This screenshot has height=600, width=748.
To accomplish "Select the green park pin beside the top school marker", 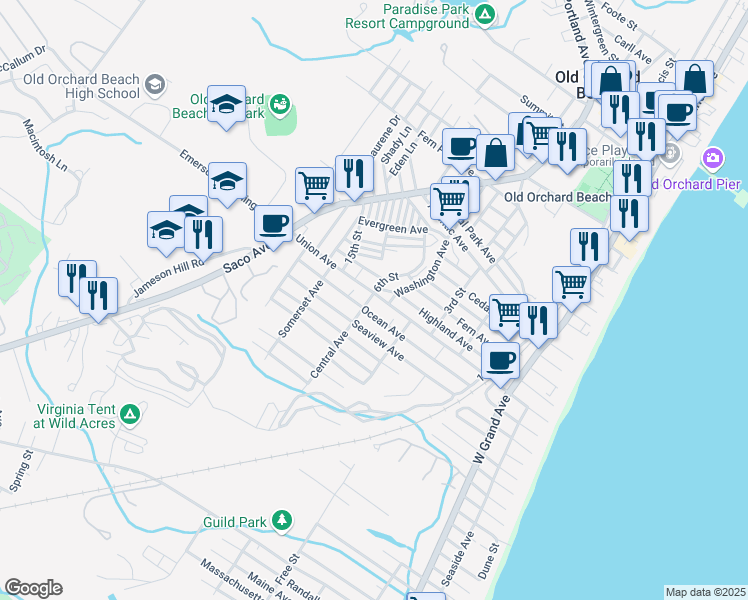I will [x=280, y=105].
